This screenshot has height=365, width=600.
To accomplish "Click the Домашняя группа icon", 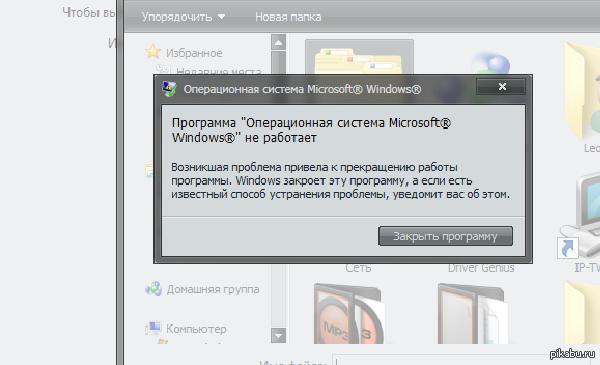I will pos(153,289).
